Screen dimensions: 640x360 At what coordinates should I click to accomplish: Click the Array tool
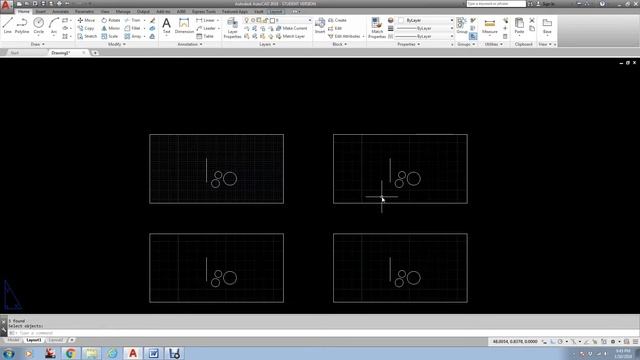point(133,36)
